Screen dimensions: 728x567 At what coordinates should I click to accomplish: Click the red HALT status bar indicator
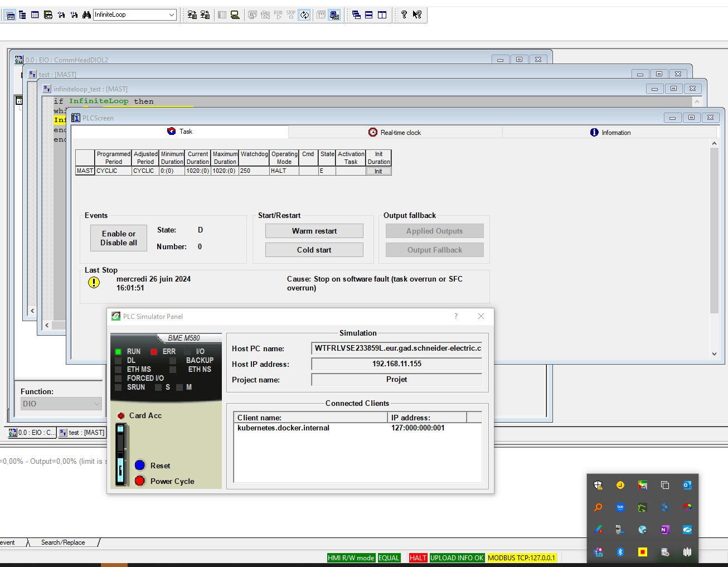(418, 558)
